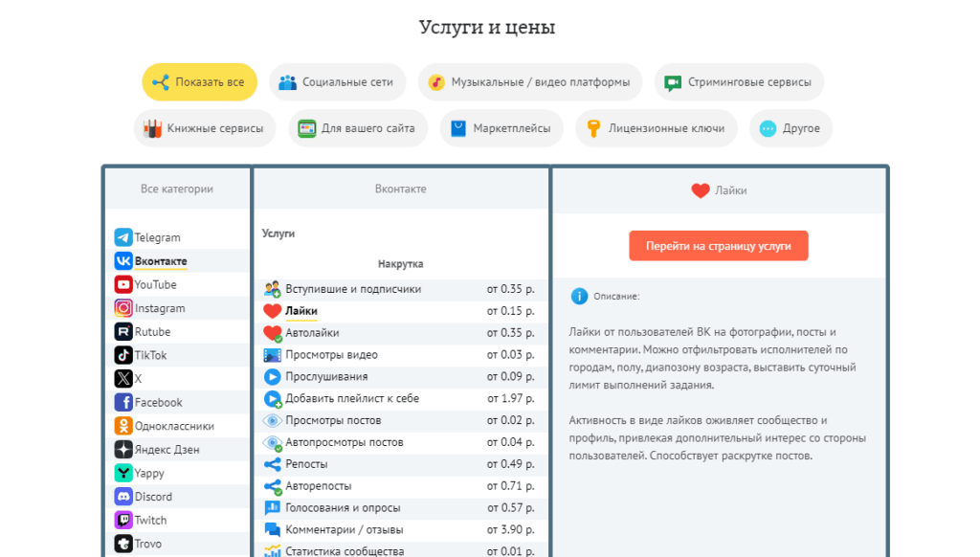Select the Добавить плейлист к себе service
This screenshot has width=980, height=557.
[401, 398]
